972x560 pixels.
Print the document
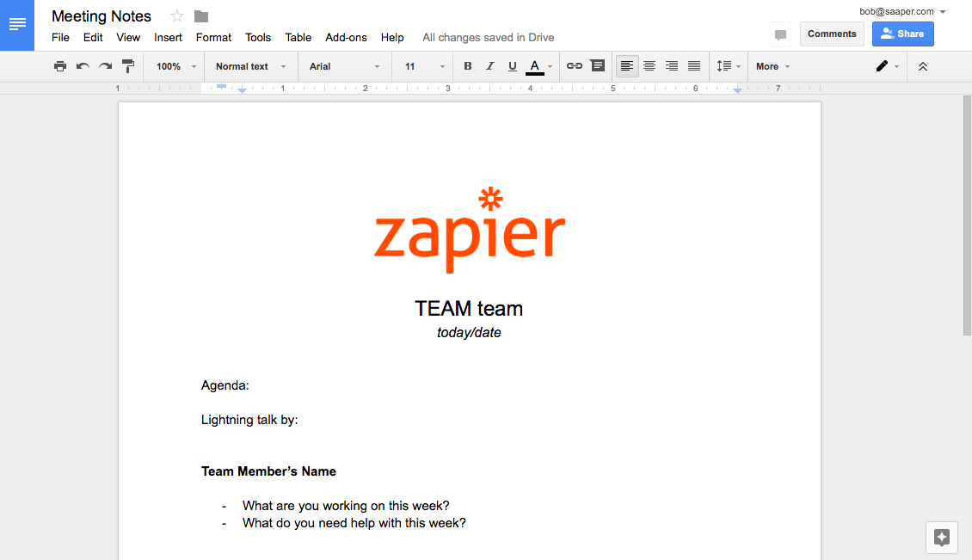(60, 66)
